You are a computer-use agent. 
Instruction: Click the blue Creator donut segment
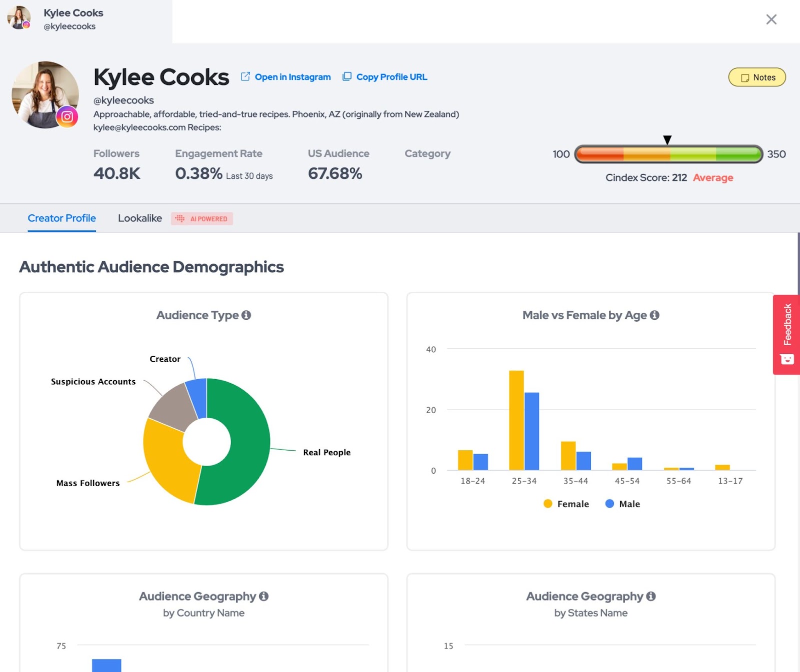[198, 398]
